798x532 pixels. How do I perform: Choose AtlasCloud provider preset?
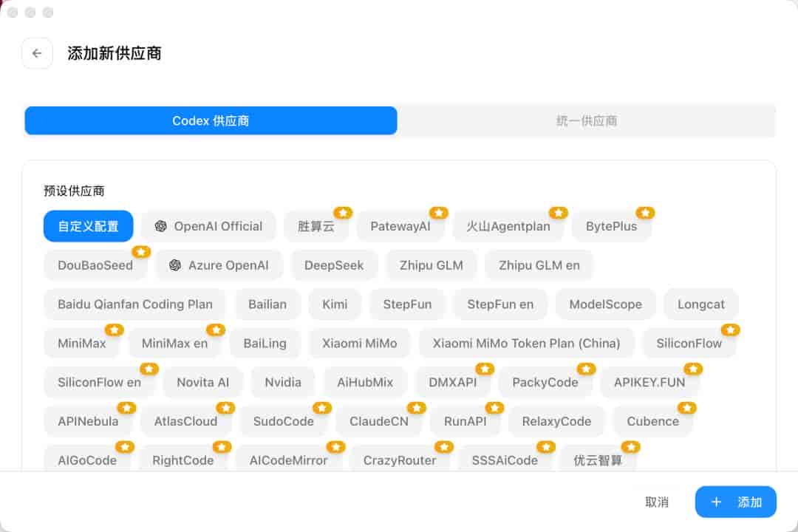tap(185, 421)
